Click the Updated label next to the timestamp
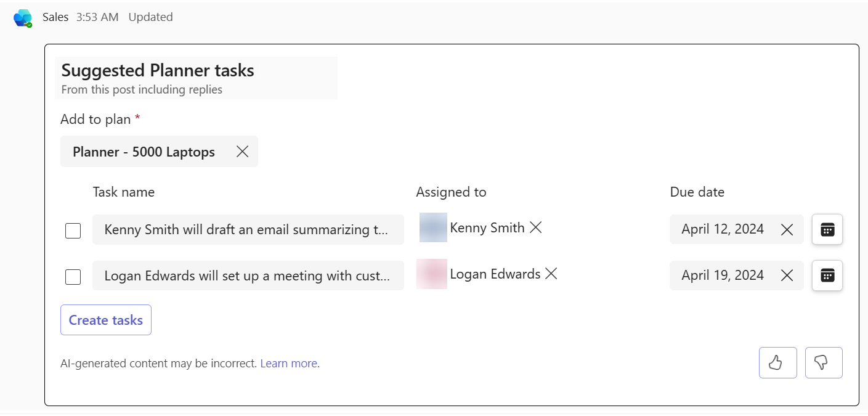 (150, 17)
